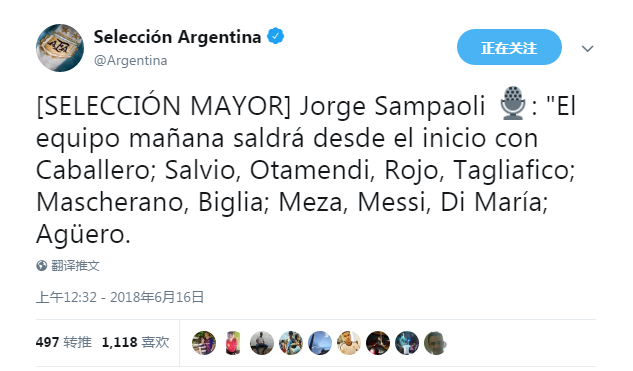The width and height of the screenshot is (633, 371).
Task: Click the microphone emoji in tweet
Action: coord(513,103)
